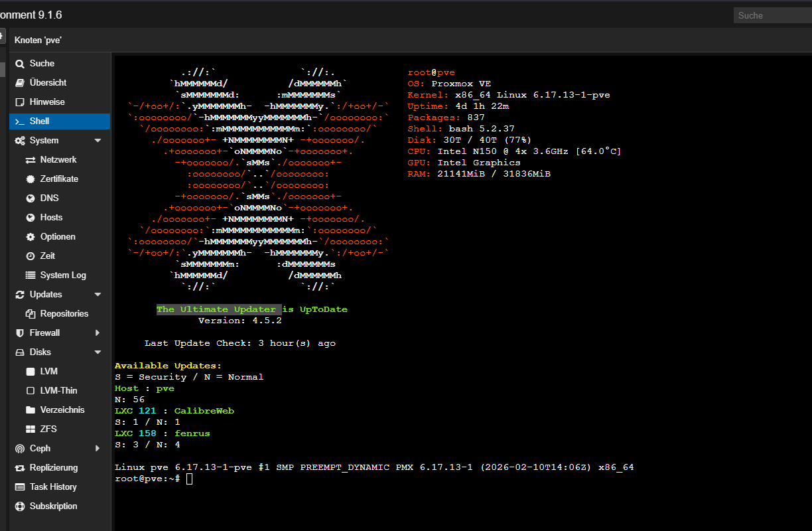812x531 pixels.
Task: Click the Zeit clock icon
Action: 31,256
